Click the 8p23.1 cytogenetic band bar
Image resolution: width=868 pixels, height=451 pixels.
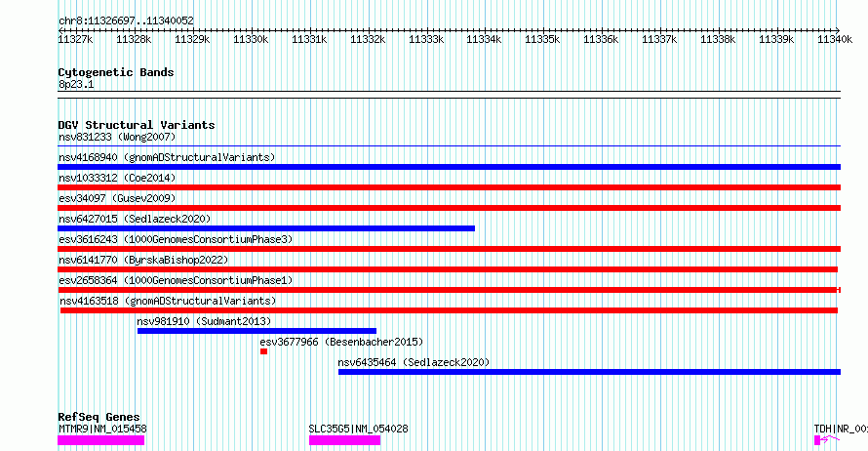pyautogui.click(x=449, y=95)
